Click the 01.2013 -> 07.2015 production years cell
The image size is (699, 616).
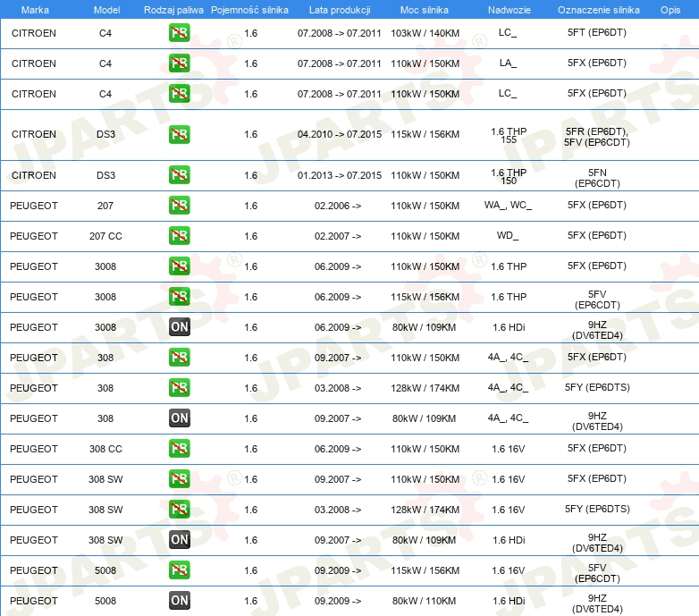[x=340, y=175]
